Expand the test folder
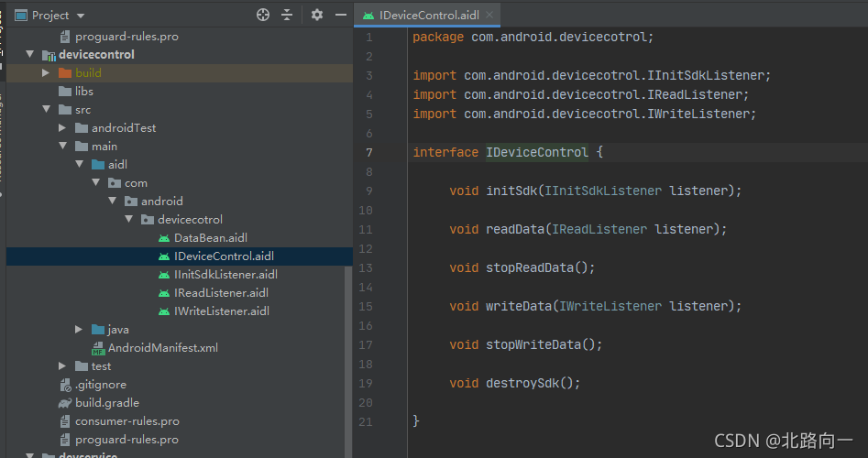This screenshot has height=458, width=868. pos(62,365)
